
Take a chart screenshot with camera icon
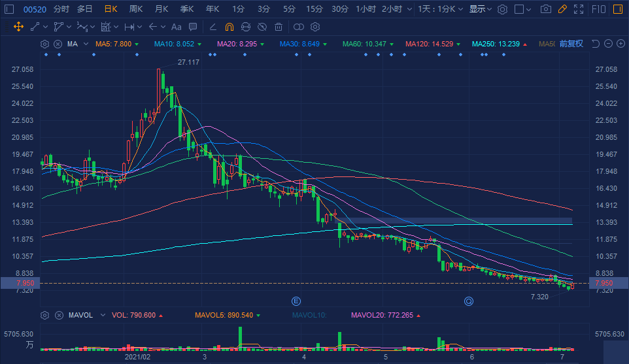click(x=545, y=8)
